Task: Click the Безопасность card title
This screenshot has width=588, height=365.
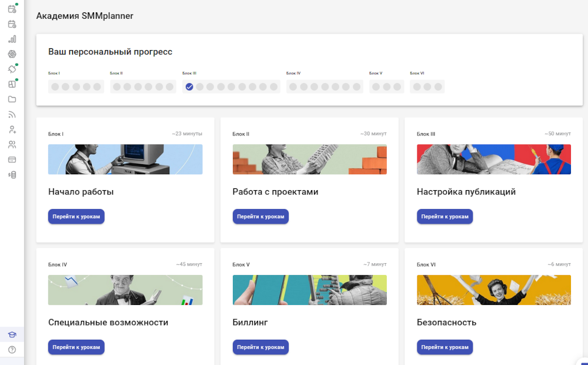Action: point(447,323)
